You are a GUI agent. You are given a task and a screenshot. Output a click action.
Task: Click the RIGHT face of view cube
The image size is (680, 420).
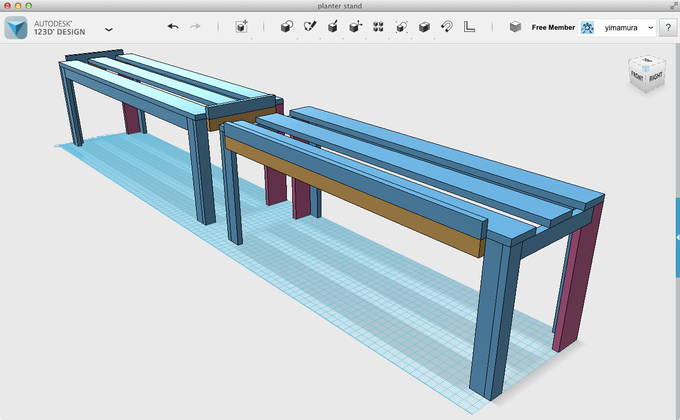click(x=656, y=76)
